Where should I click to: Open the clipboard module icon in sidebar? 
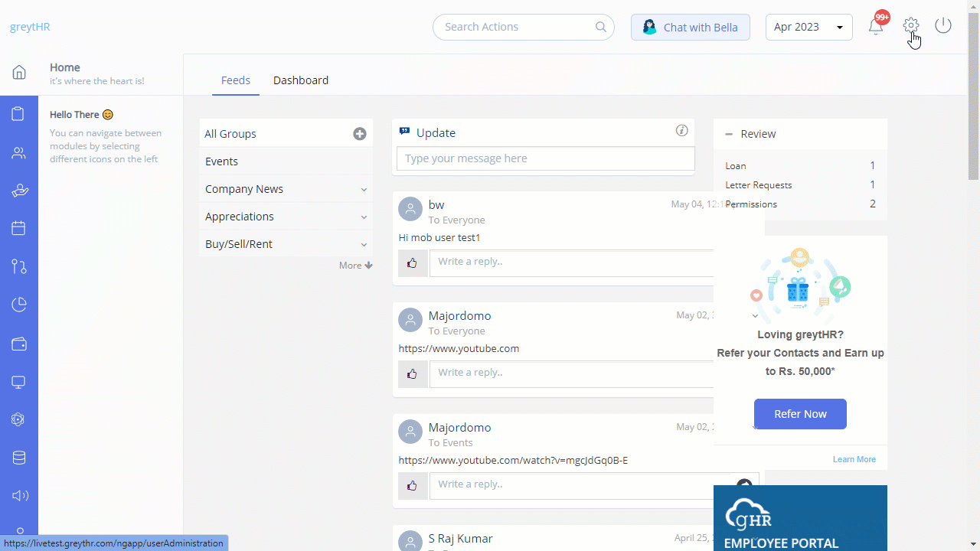coord(19,115)
